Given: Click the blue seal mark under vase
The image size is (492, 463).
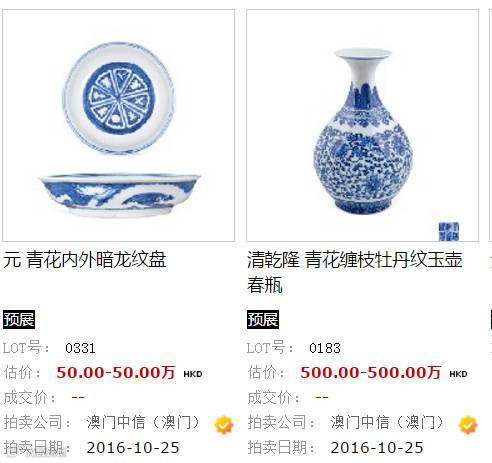Looking at the screenshot, I should pos(449,231).
